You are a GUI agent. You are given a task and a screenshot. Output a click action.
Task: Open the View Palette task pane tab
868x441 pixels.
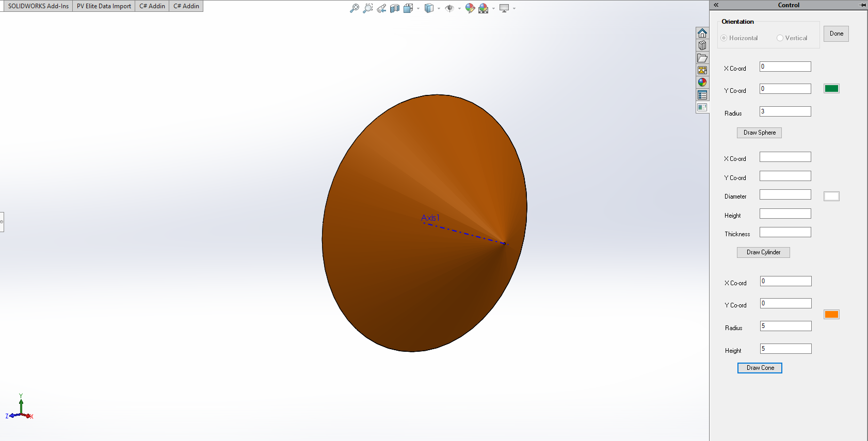tap(702, 70)
